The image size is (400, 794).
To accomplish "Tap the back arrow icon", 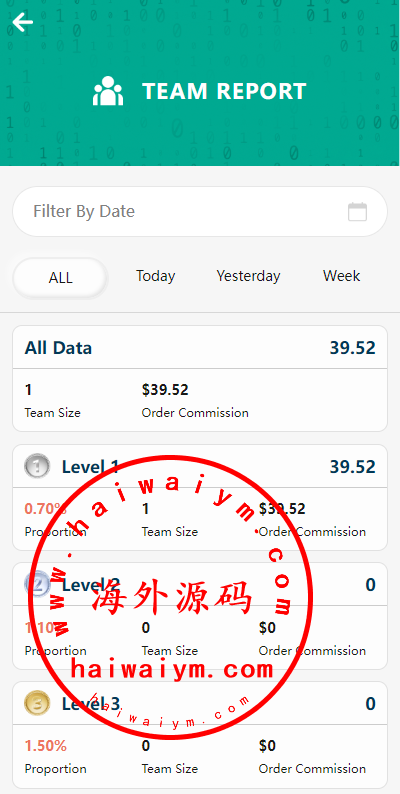I will click(x=23, y=22).
